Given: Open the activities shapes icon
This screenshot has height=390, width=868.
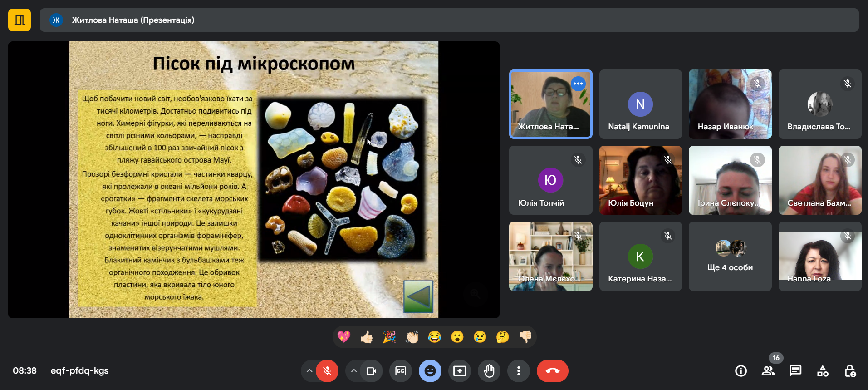Looking at the screenshot, I should tap(823, 371).
